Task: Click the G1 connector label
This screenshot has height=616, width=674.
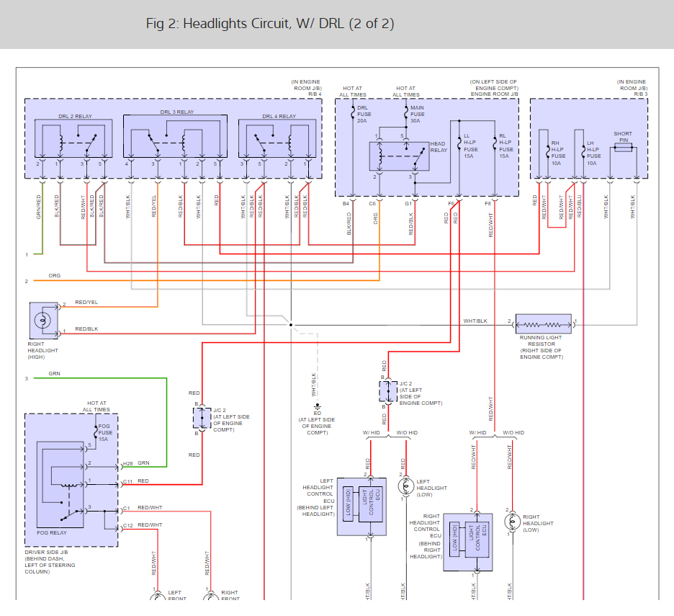Action: coord(408,204)
